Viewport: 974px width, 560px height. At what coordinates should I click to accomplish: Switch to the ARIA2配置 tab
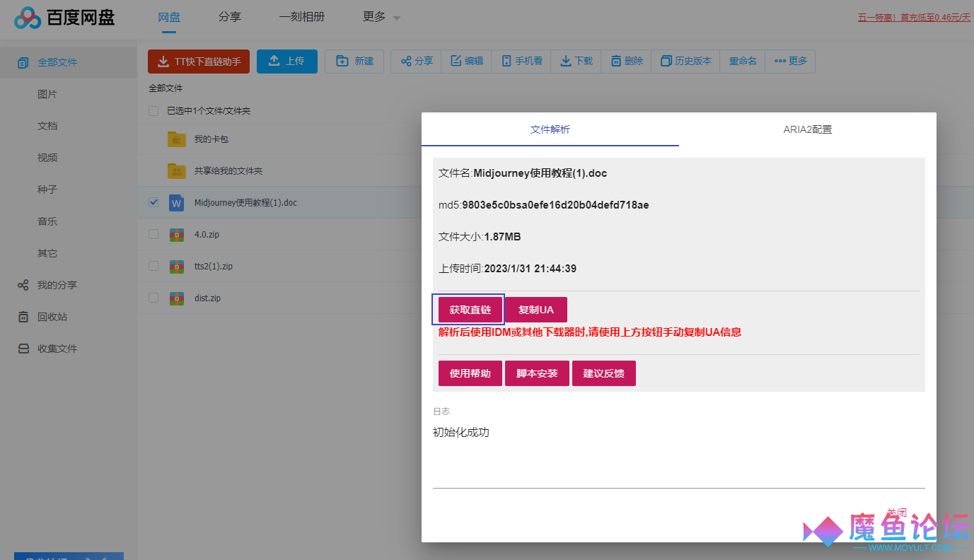tap(808, 129)
